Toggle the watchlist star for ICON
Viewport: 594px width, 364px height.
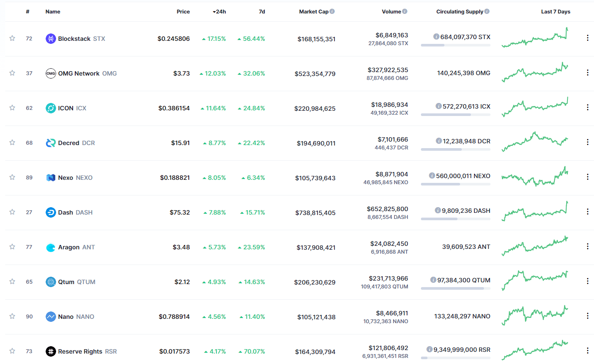pyautogui.click(x=12, y=108)
